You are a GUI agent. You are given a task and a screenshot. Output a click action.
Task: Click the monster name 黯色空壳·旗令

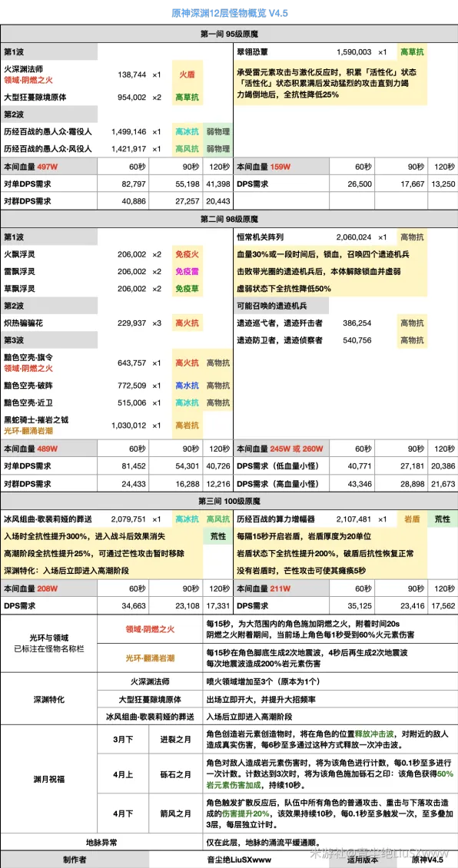[x=28, y=358]
